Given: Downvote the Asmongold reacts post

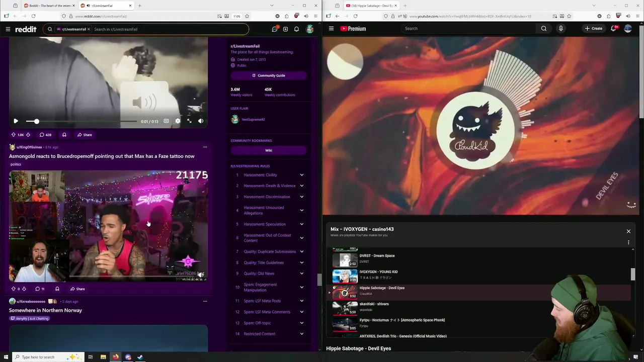Looking at the screenshot, I should (24, 289).
